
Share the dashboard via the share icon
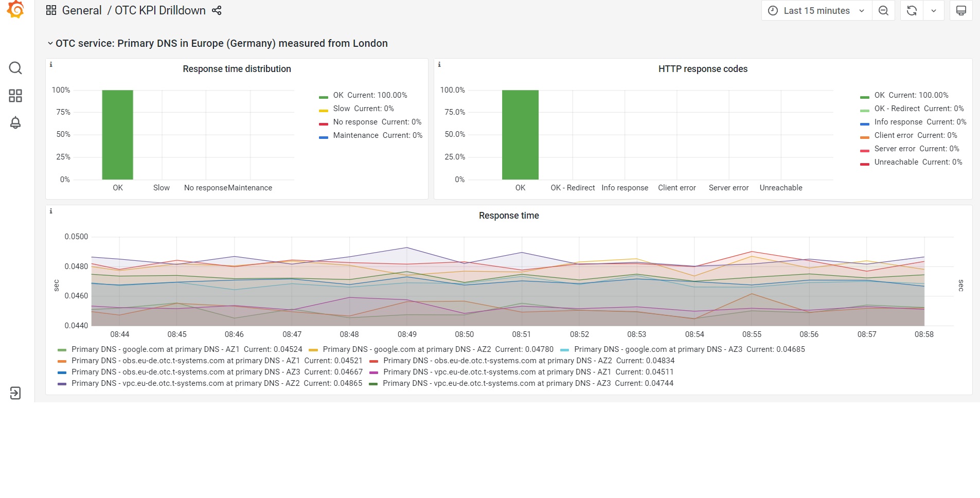[216, 10]
